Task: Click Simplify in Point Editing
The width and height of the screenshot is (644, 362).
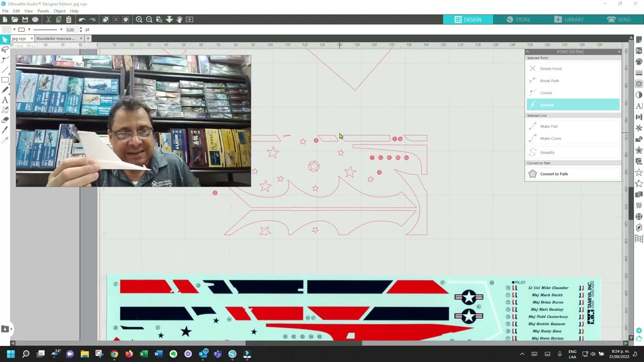Action: (573, 152)
